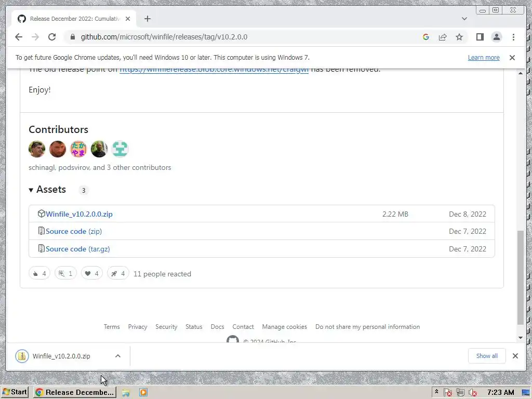The width and height of the screenshot is (532, 399).
Task: Launch media player from taskbar
Action: pos(143,393)
